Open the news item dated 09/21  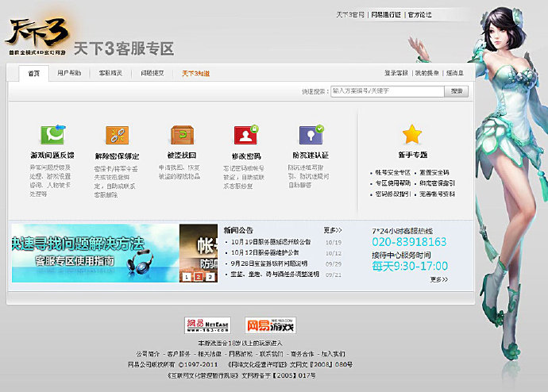275,275
